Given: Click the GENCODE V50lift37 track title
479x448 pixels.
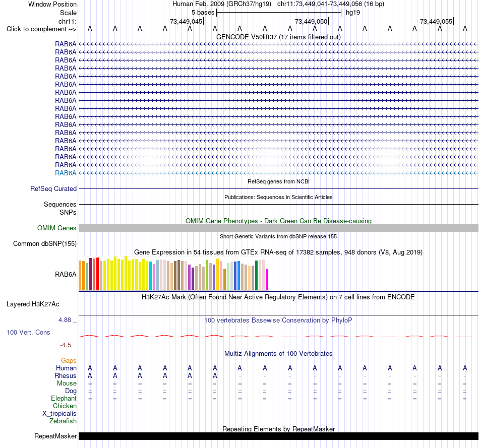Looking at the screenshot, I should (278, 37).
